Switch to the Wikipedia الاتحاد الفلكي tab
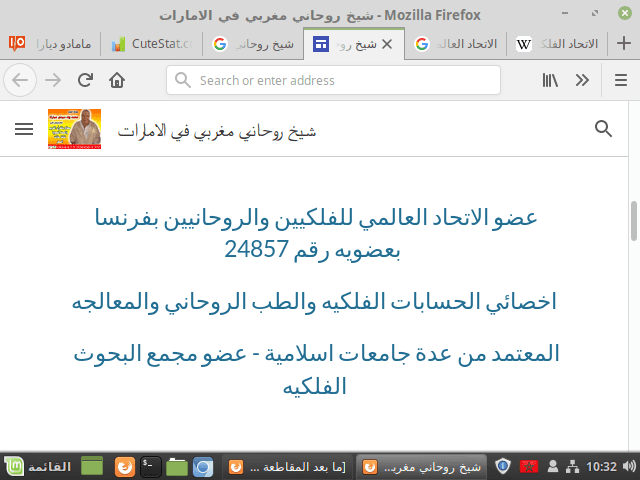 pyautogui.click(x=556, y=44)
